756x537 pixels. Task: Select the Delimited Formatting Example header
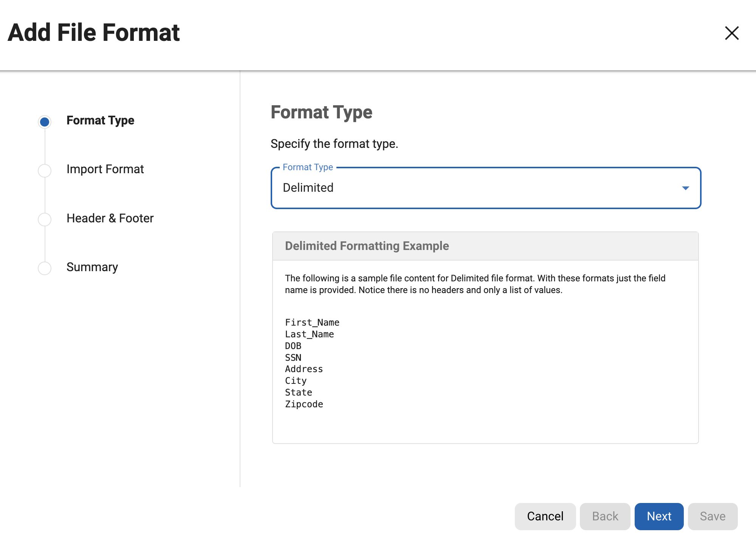[367, 246]
